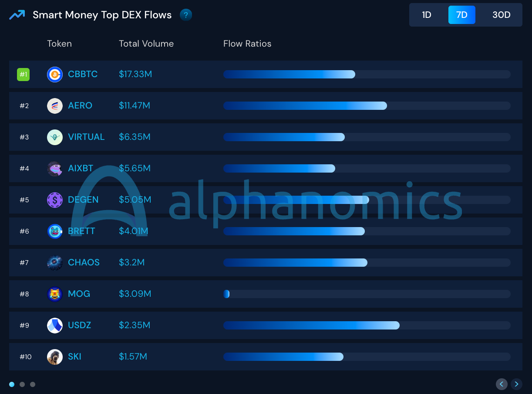Open the MOG token link
This screenshot has width=532, height=394.
[79, 294]
